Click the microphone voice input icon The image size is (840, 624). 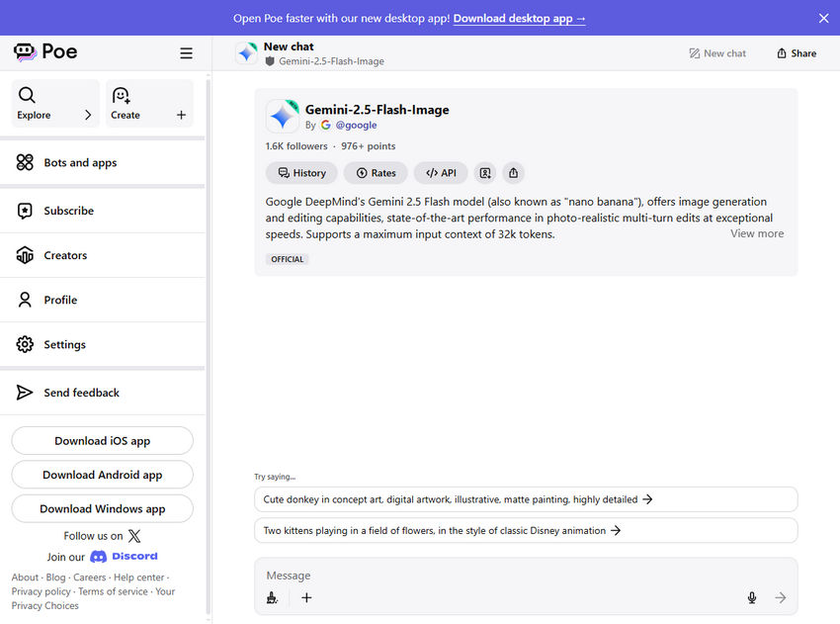coord(752,597)
